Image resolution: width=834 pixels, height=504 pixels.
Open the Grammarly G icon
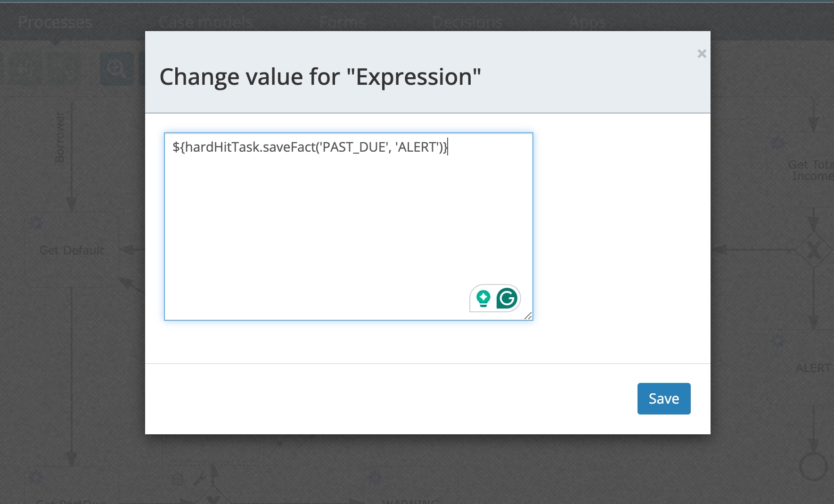[x=507, y=298]
